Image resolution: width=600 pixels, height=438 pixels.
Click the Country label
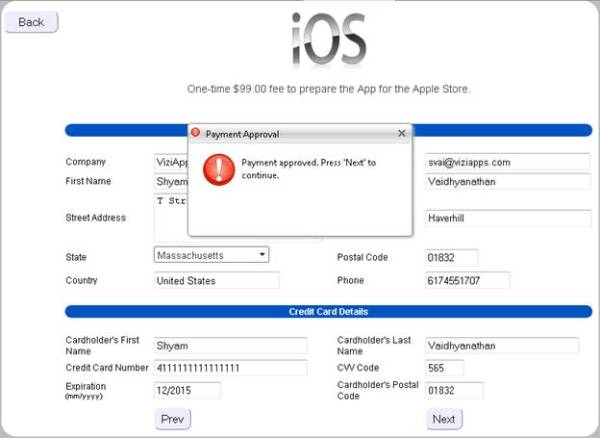[x=81, y=280]
